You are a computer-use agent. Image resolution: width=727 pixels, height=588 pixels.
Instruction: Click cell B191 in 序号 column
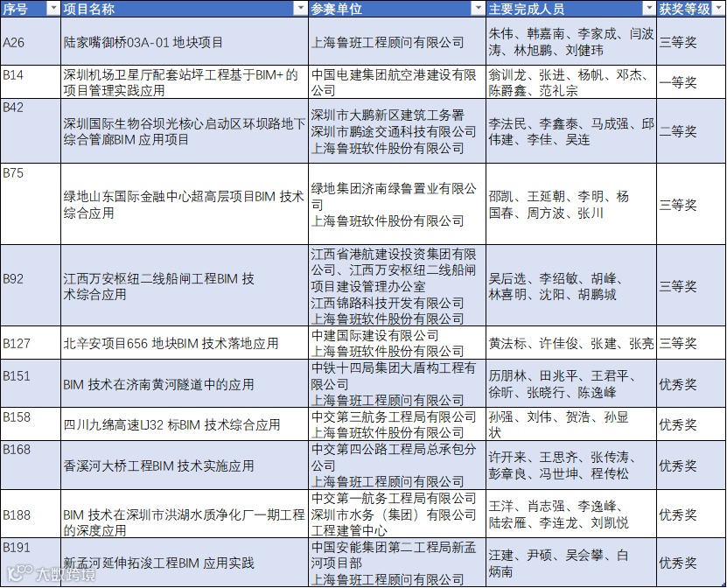(31, 563)
